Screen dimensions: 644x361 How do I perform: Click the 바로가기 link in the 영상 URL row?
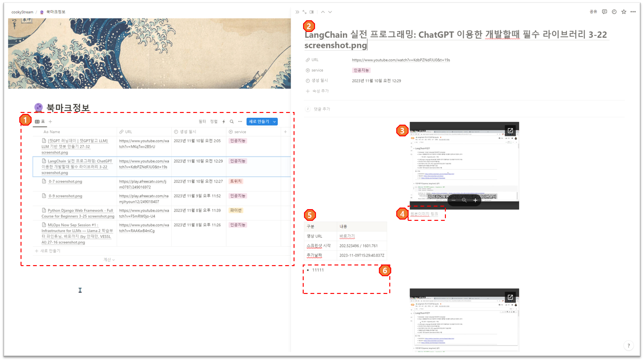pos(347,236)
